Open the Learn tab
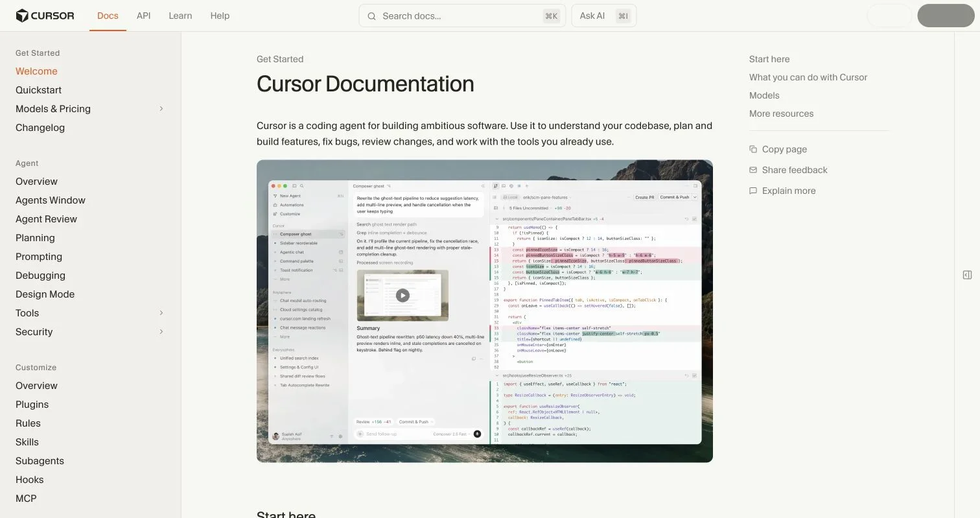 coord(180,16)
